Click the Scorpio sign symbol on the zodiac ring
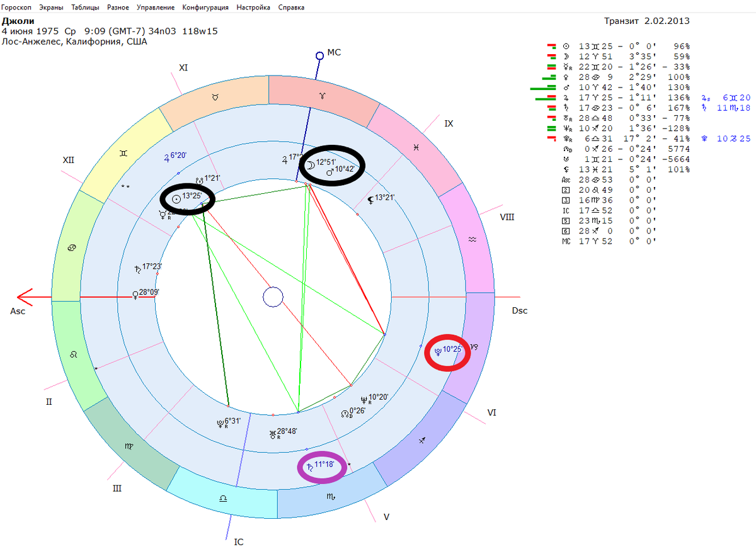Screen dimensions: 756x549 click(x=330, y=497)
